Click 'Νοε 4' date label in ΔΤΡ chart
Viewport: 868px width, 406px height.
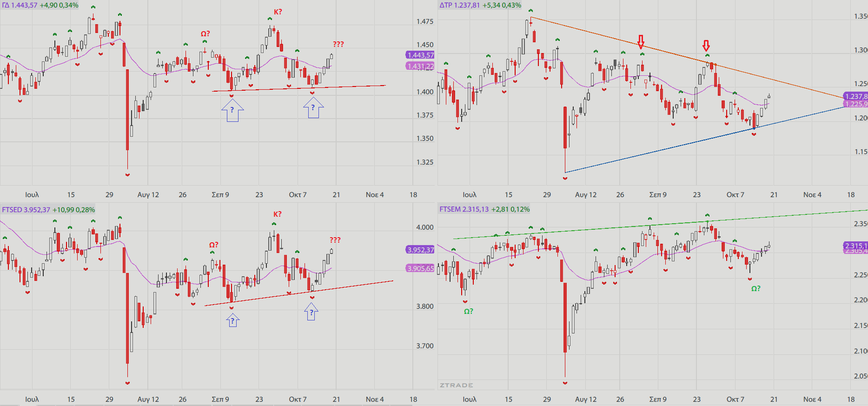[812, 194]
